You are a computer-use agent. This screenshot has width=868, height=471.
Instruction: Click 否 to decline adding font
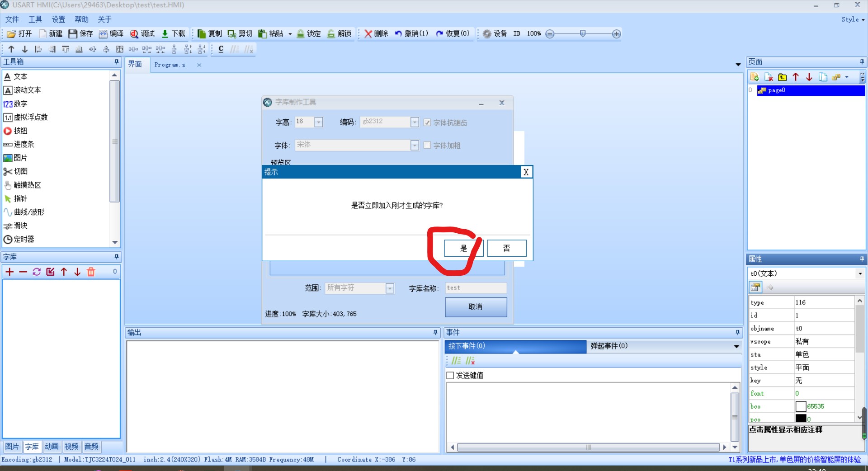point(506,249)
